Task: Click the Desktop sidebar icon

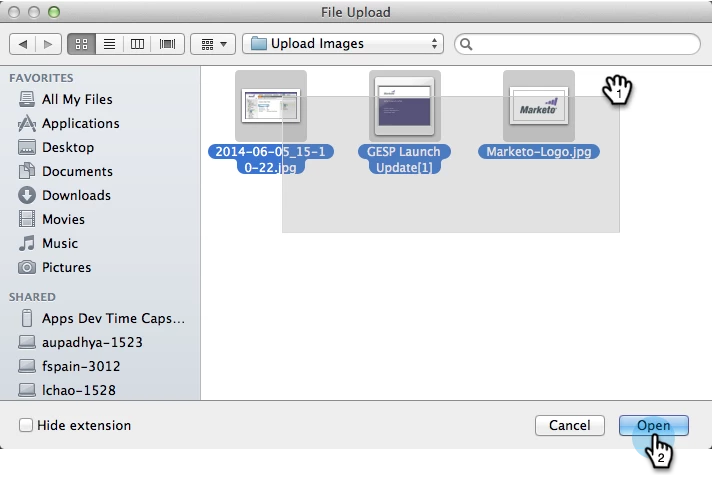Action: pos(27,147)
